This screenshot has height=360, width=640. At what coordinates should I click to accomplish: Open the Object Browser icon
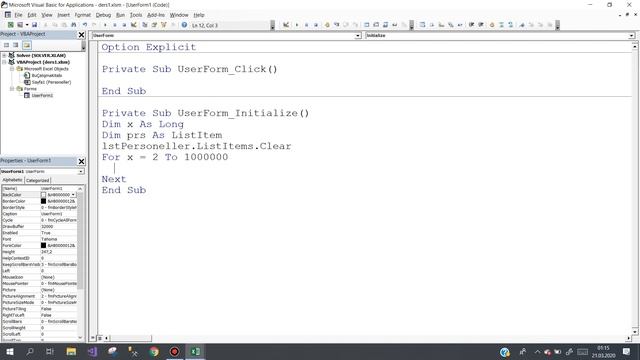(164, 25)
